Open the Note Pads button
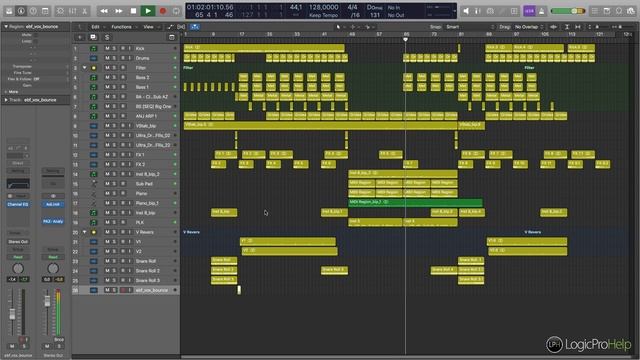Viewport: 640px width, 360px height. coord(607,11)
